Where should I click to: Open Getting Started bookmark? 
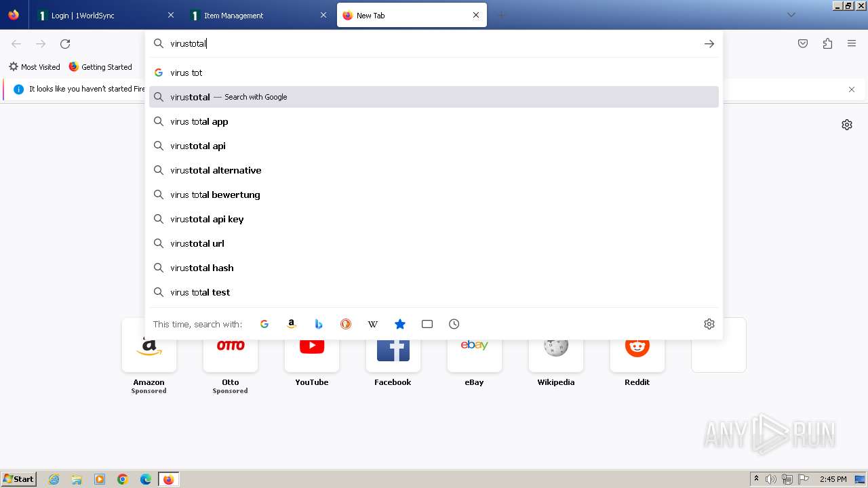point(100,66)
